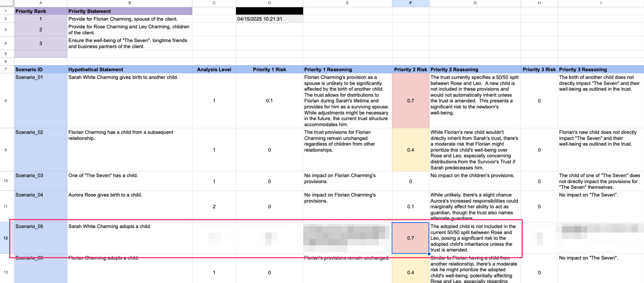Viewport: 644px width, 283px height.
Task: Select column D header
Action: click(x=269, y=3)
